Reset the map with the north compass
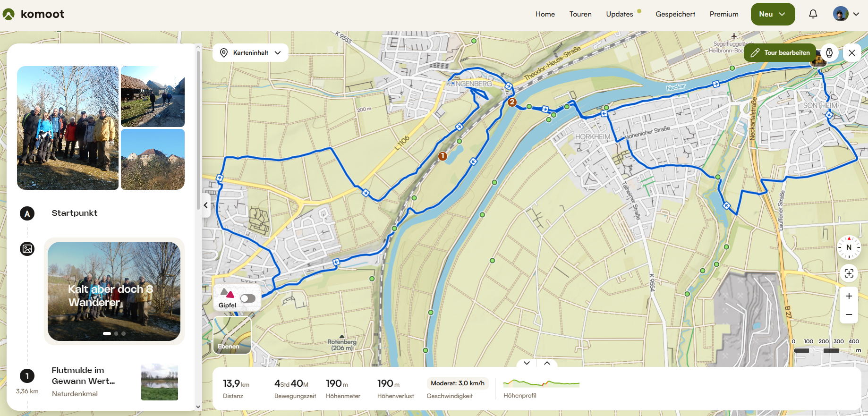The height and width of the screenshot is (416, 868). pyautogui.click(x=849, y=247)
